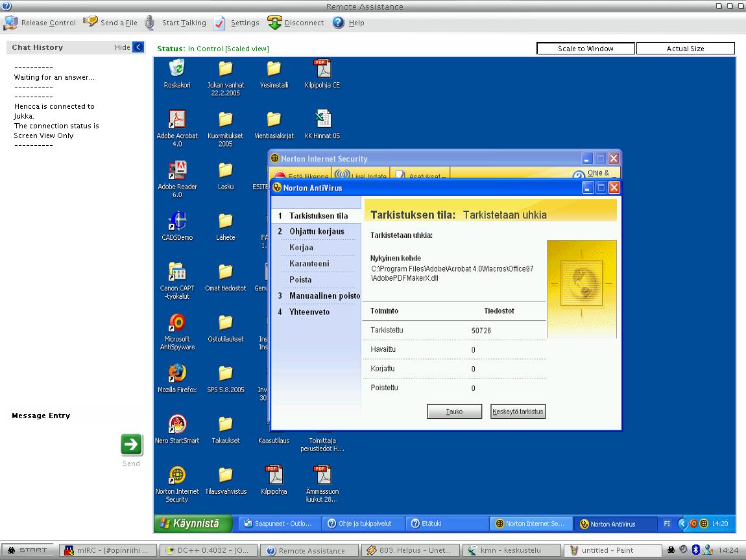The image size is (746, 560).
Task: Select the Ämmässuon luukut PDF icon
Action: (x=322, y=484)
